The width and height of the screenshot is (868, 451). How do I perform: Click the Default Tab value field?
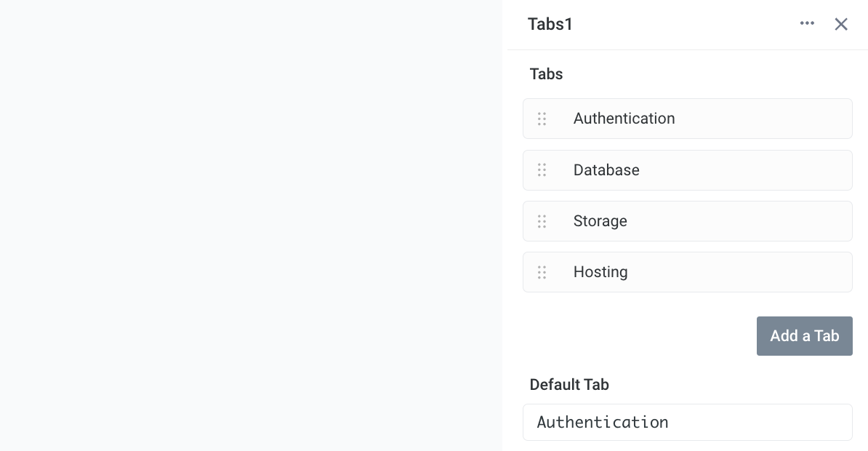pyautogui.click(x=687, y=422)
